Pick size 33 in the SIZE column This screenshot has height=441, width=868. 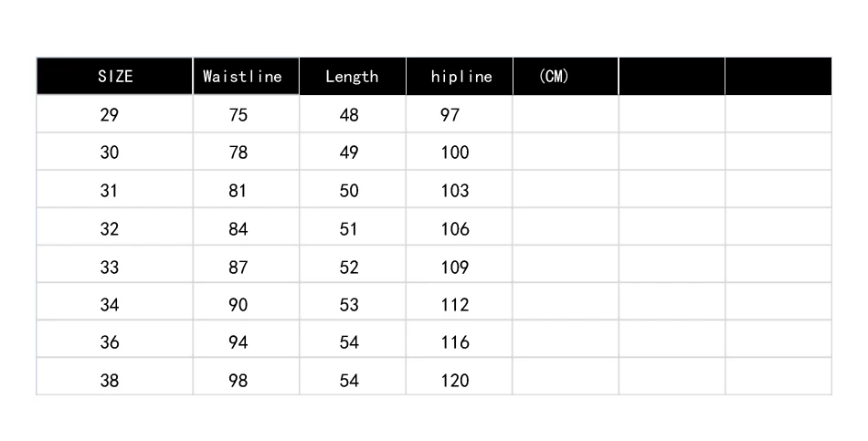click(x=110, y=268)
